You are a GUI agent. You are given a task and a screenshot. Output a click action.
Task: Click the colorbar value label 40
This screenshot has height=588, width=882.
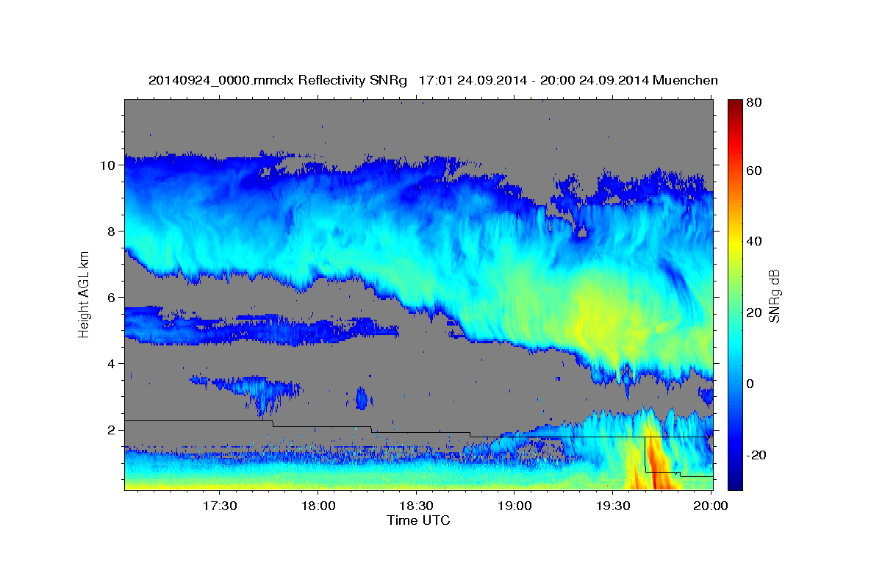753,241
